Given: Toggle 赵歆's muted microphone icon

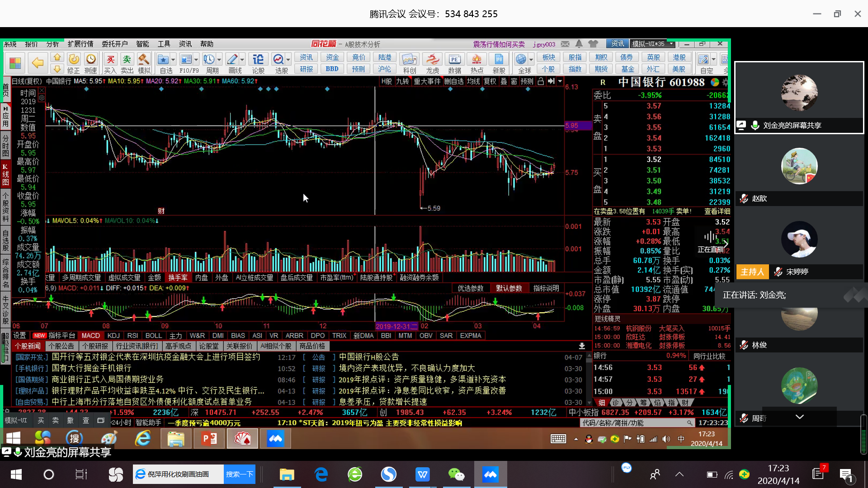Looking at the screenshot, I should [x=744, y=198].
